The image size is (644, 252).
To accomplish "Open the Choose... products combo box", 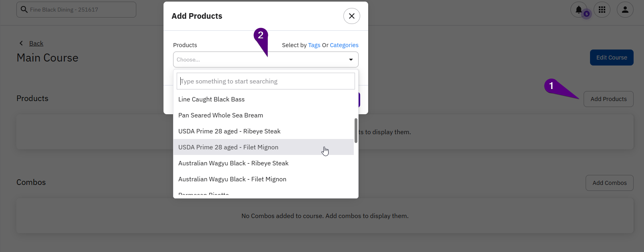I will point(260,60).
